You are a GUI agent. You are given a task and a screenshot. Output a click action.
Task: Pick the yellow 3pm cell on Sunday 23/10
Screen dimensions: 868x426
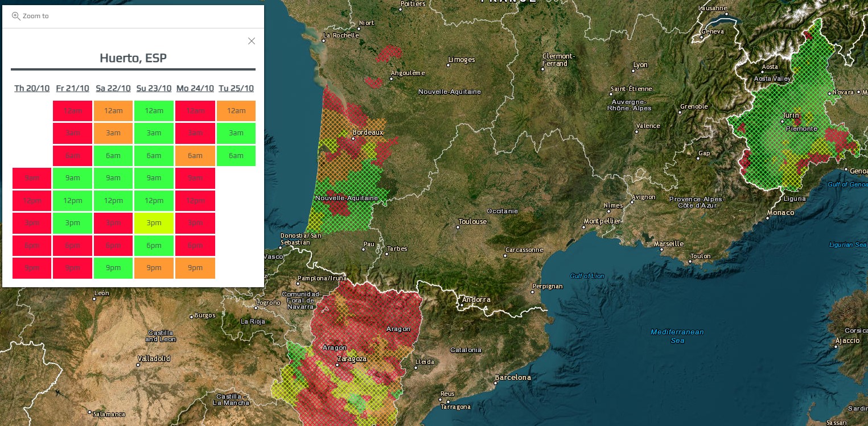point(154,223)
